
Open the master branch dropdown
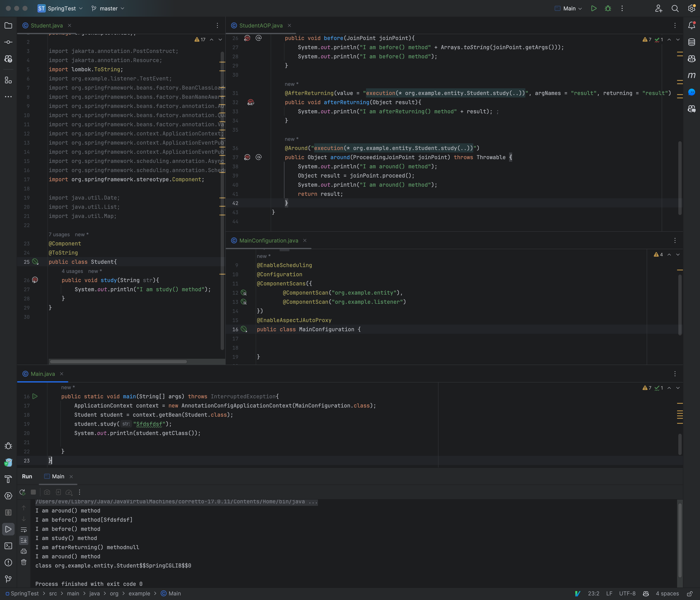(x=107, y=9)
